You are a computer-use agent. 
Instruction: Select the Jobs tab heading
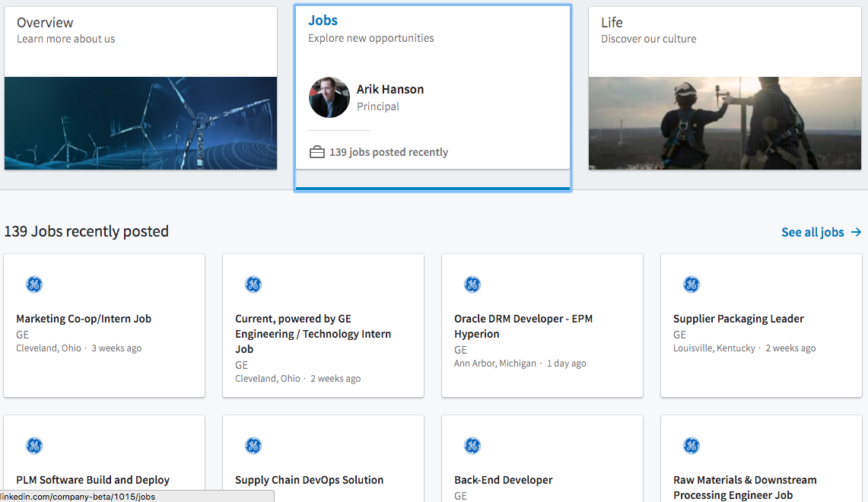point(323,21)
